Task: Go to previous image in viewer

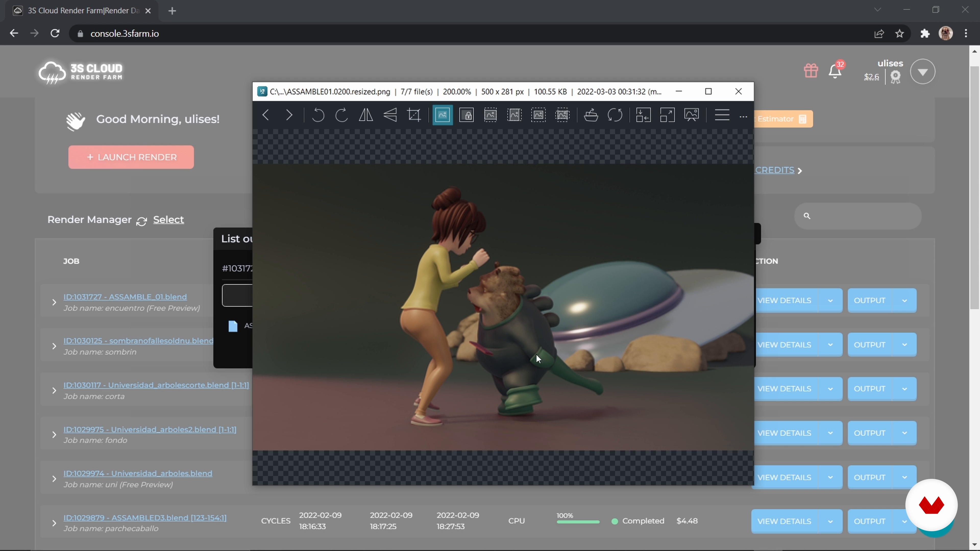Action: (x=265, y=115)
